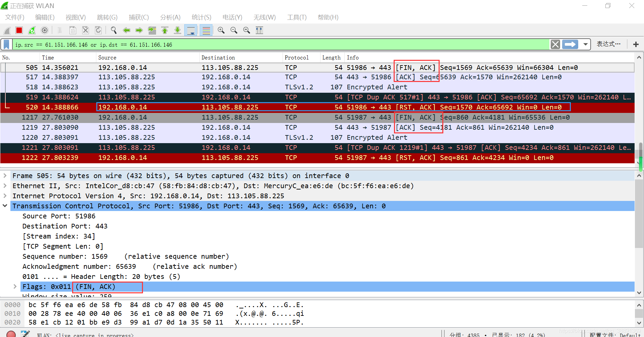Open the 分析(A) menu

tap(170, 17)
